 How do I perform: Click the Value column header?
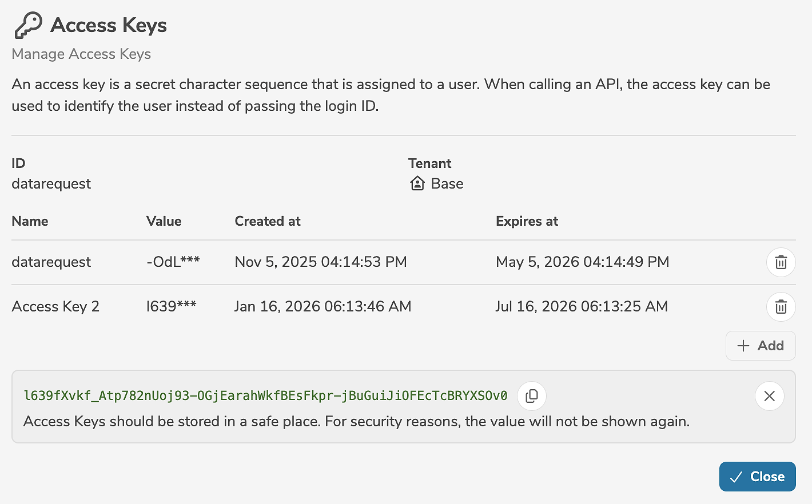(164, 221)
